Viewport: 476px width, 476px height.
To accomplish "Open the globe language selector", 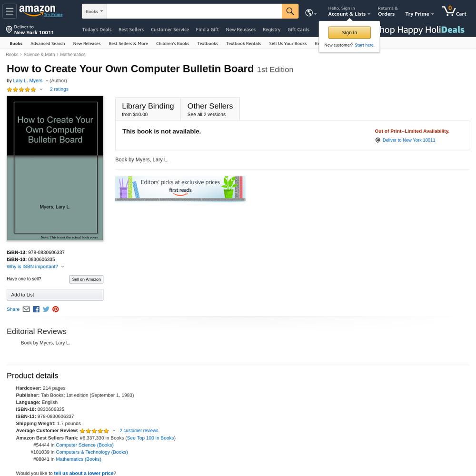I will (310, 13).
